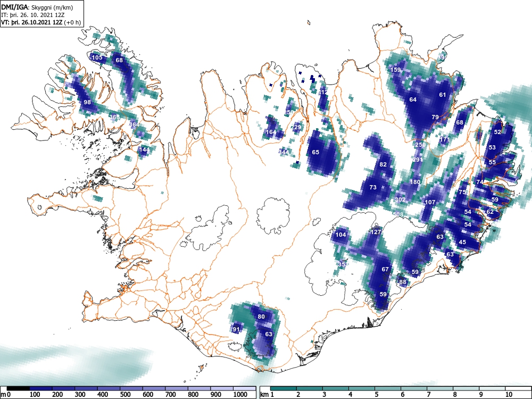Image resolution: width=532 pixels, height=399 pixels.
Task: Click the visibility value 302 on the map
Action: pos(401,199)
